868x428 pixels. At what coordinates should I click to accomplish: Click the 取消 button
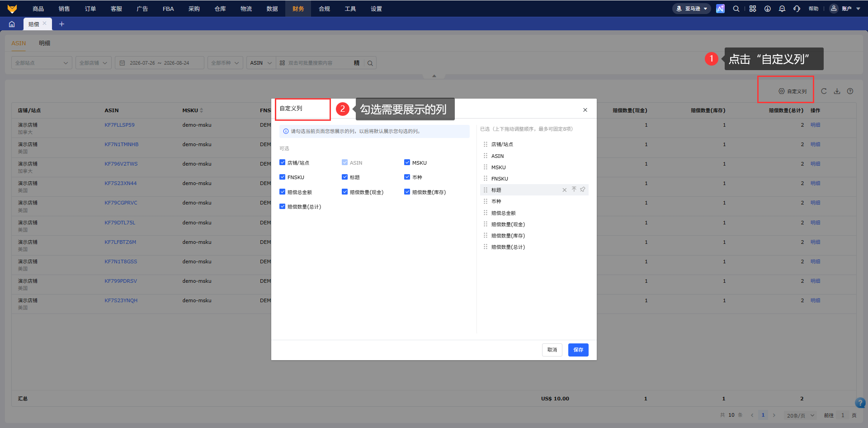click(x=552, y=350)
